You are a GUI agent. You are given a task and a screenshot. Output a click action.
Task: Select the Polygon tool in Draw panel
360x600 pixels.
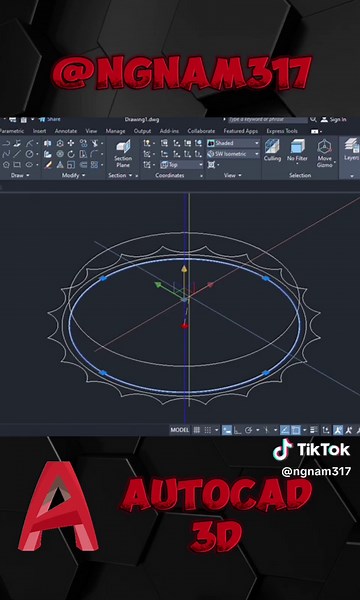[6, 165]
